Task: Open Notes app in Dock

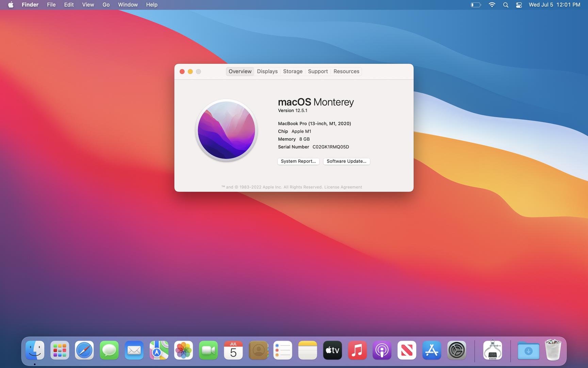Action: [308, 350]
